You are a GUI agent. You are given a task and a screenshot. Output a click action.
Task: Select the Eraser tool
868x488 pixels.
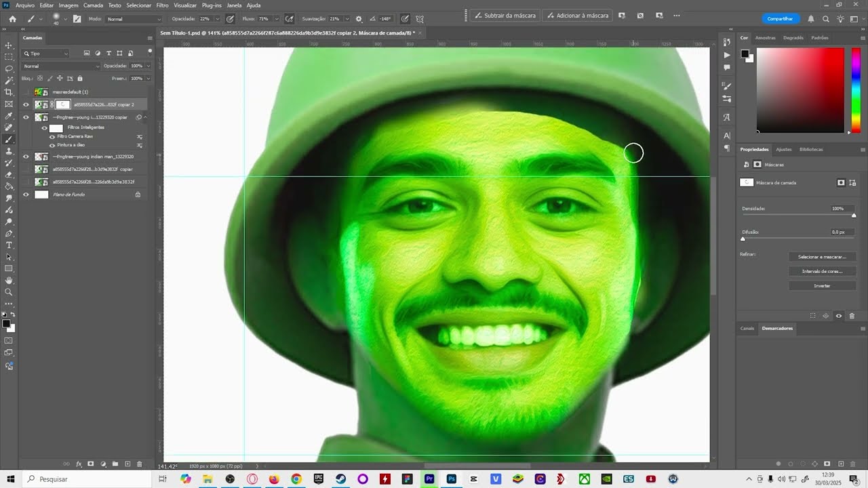pyautogui.click(x=9, y=174)
